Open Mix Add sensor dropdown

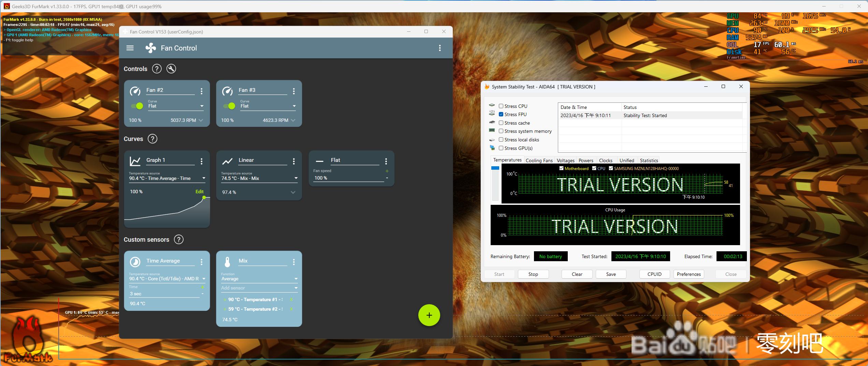pyautogui.click(x=259, y=288)
